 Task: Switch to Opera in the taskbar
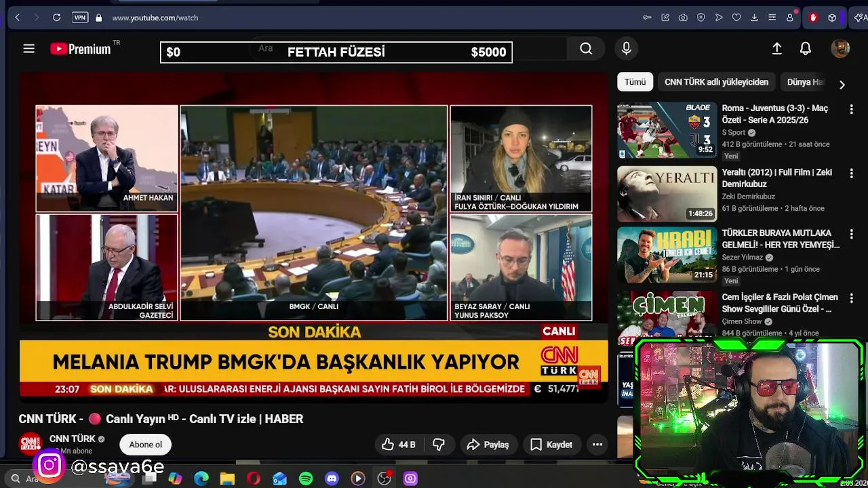[x=254, y=479]
